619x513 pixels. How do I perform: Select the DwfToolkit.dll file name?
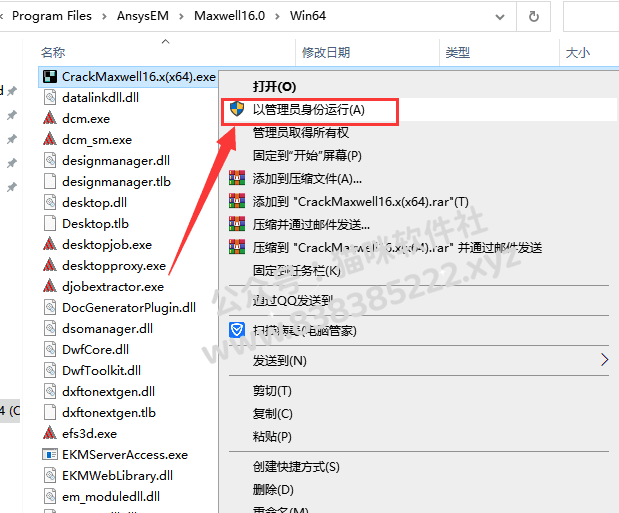(x=101, y=370)
